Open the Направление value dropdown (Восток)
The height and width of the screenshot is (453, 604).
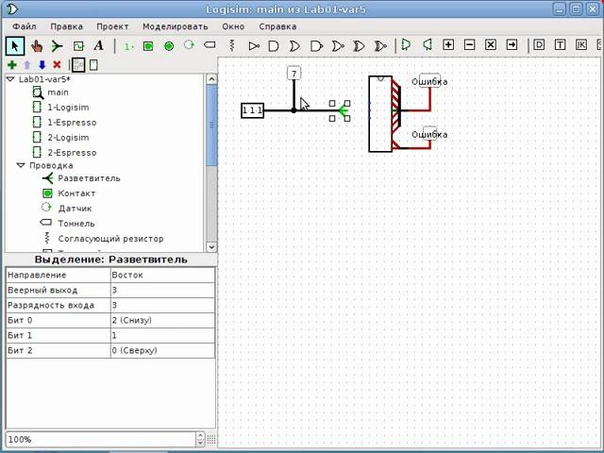coord(163,275)
